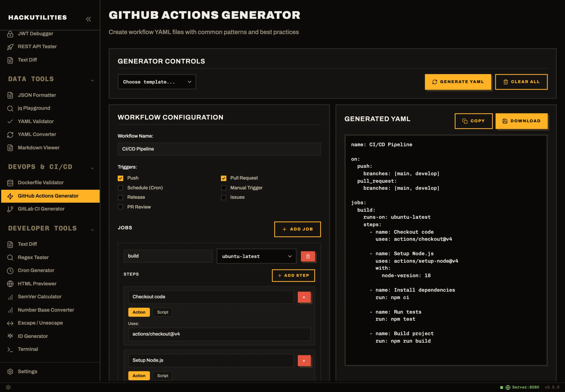Switch Checkout code step to Script
The image size is (565, 392).
[162, 312]
